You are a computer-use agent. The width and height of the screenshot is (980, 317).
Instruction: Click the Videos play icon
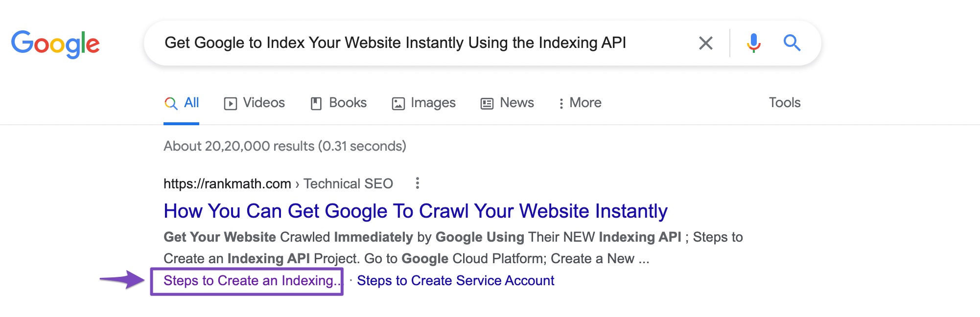tap(231, 103)
